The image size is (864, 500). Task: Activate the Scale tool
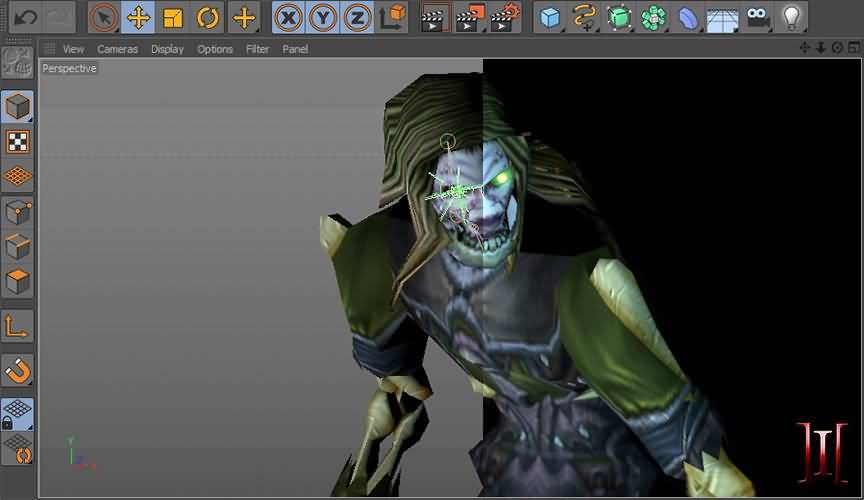tap(172, 18)
